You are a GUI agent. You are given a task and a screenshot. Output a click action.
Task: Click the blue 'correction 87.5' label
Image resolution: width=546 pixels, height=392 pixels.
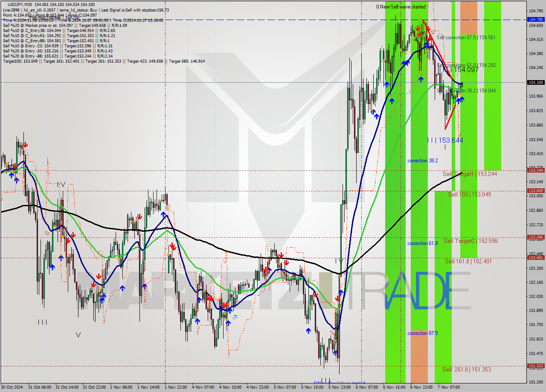click(x=422, y=333)
